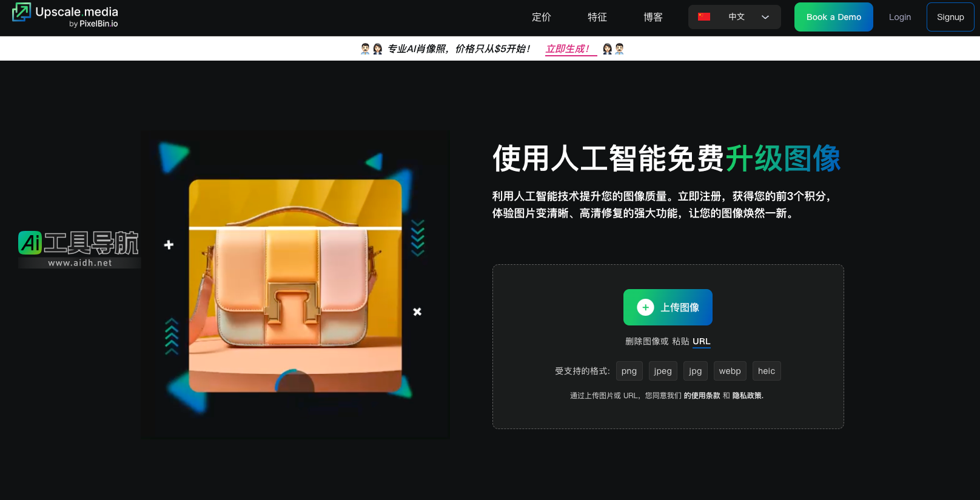Click the paste URL link
The image size is (980, 500).
(x=701, y=341)
